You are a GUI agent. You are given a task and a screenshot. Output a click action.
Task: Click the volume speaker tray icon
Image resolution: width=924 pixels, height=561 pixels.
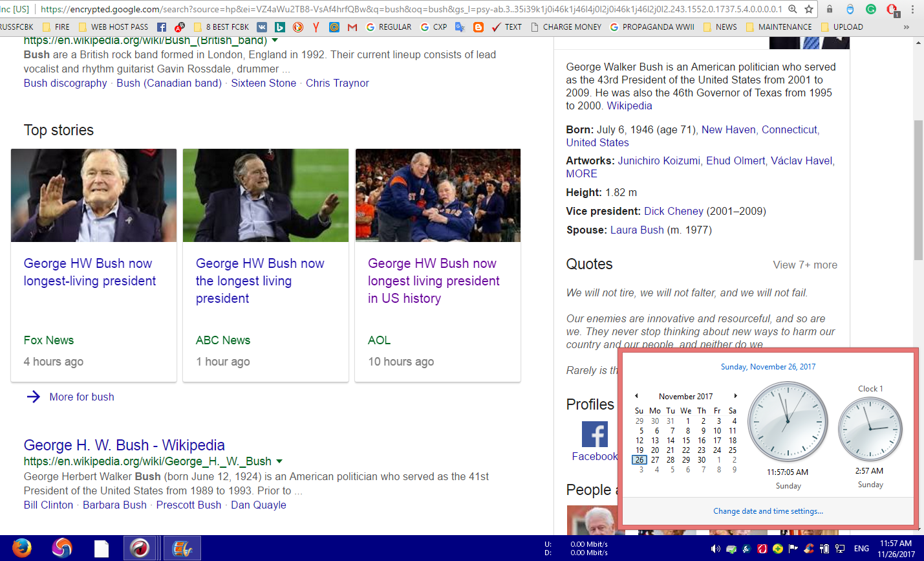click(x=716, y=549)
